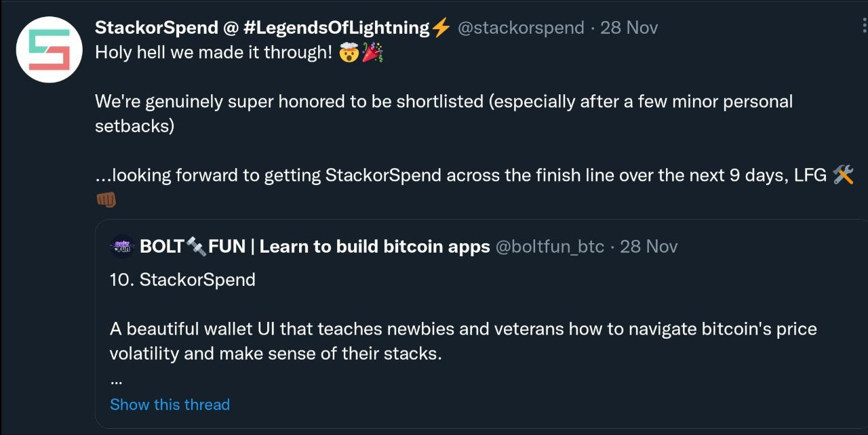This screenshot has width=868, height=435.
Task: Click the lightning bolt emoji after #LegendsOfLightning
Action: coord(441,28)
